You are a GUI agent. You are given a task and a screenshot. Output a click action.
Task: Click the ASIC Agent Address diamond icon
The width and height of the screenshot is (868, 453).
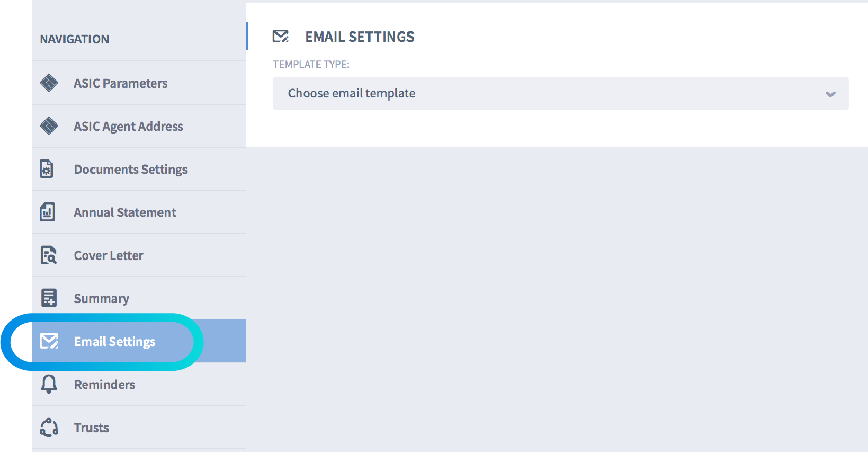[49, 126]
